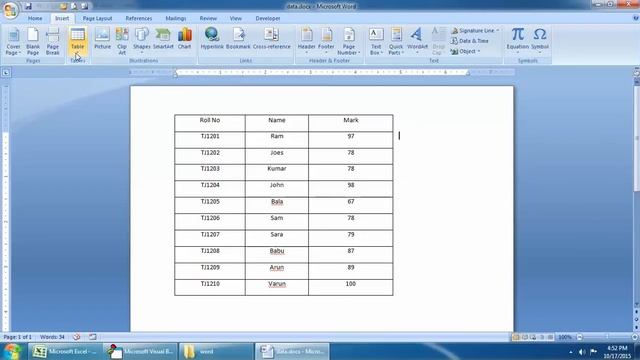Open the Shapes gallery
This screenshot has width=640, height=360.
point(142,40)
